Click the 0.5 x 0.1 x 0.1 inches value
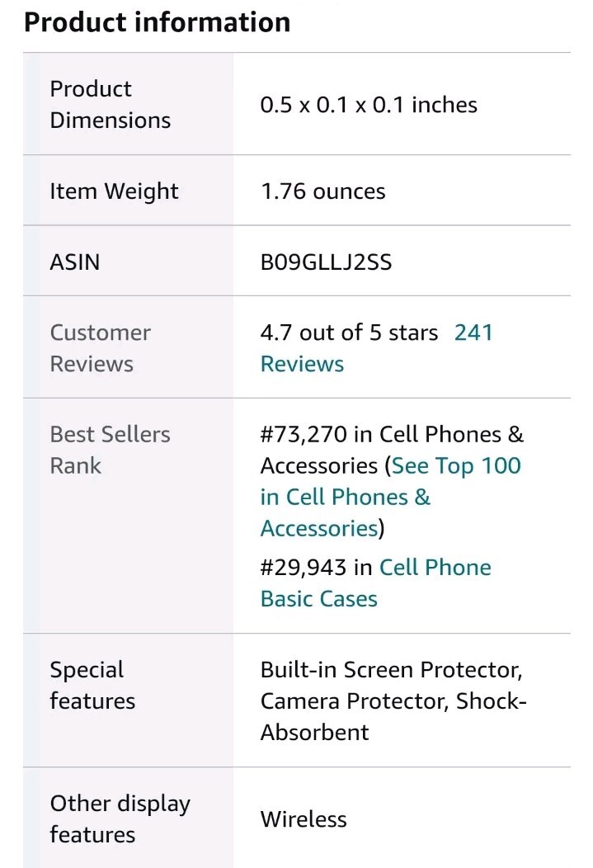Viewport: 593px width, 868px height. pos(369,105)
